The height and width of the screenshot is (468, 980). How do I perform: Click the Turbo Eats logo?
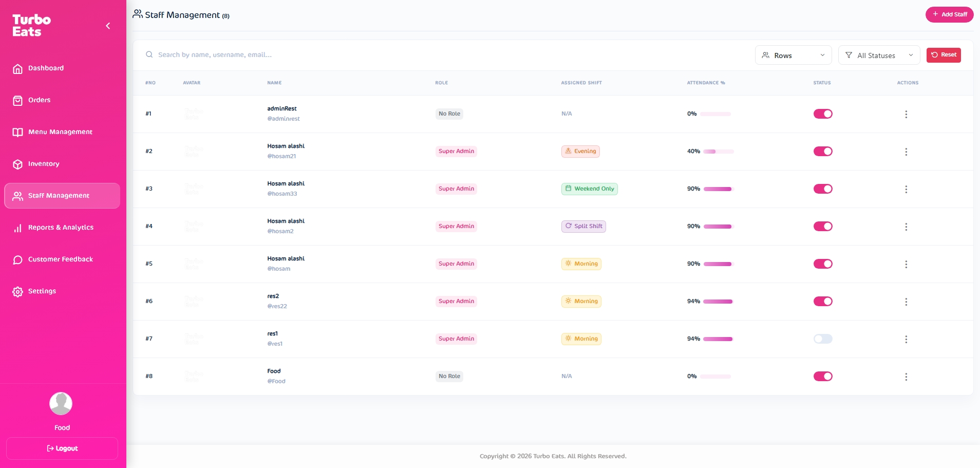(32, 26)
